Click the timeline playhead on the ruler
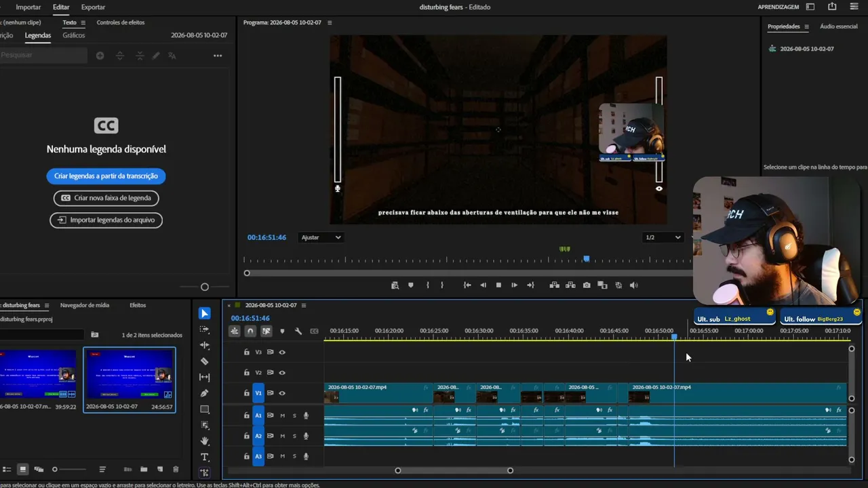868x488 pixels. click(674, 336)
